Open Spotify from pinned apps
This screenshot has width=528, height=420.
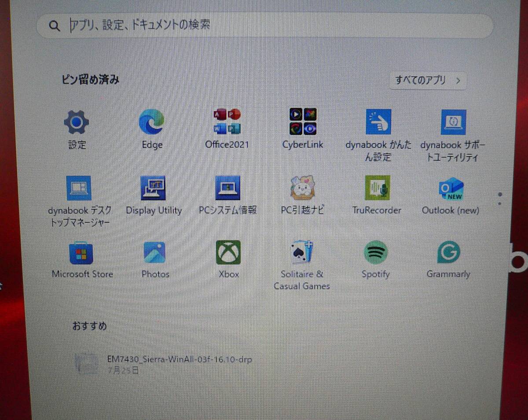click(x=376, y=252)
